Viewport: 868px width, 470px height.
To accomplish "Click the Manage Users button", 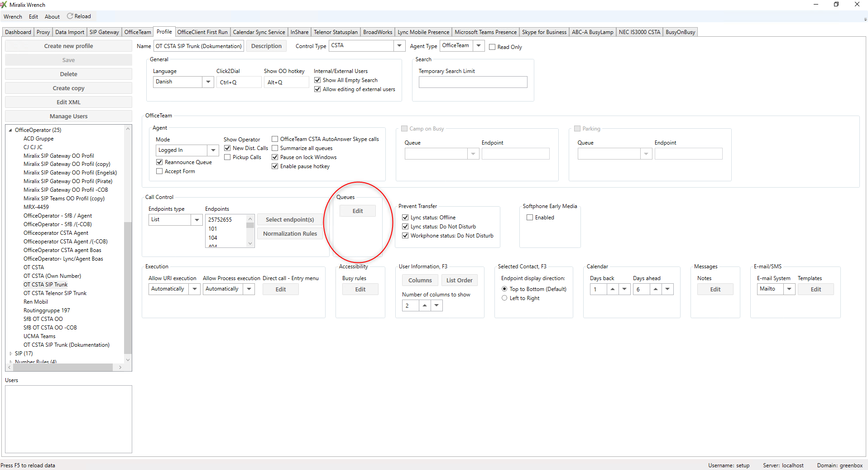I will click(68, 116).
